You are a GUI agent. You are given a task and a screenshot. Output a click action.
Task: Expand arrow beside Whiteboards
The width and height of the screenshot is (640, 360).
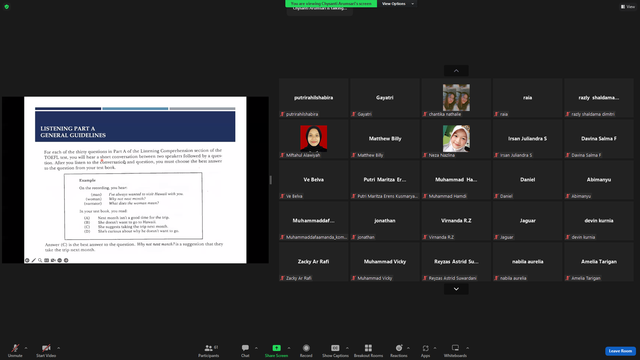(468, 348)
